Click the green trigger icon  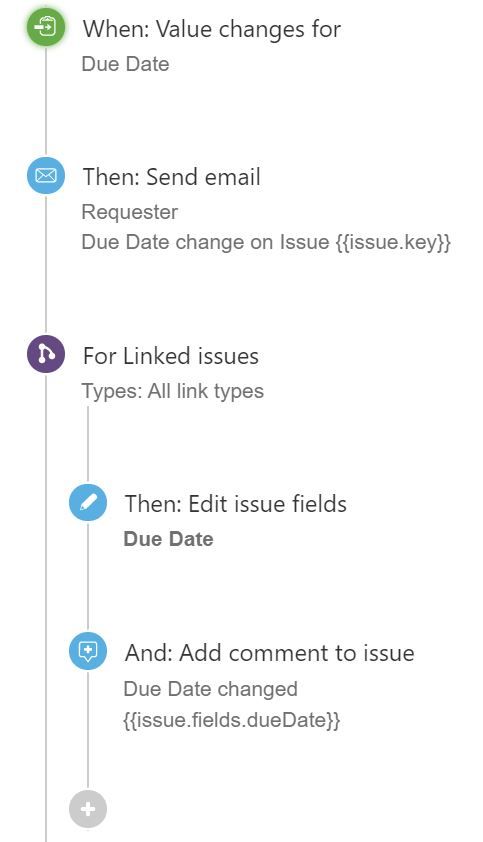[x=46, y=27]
